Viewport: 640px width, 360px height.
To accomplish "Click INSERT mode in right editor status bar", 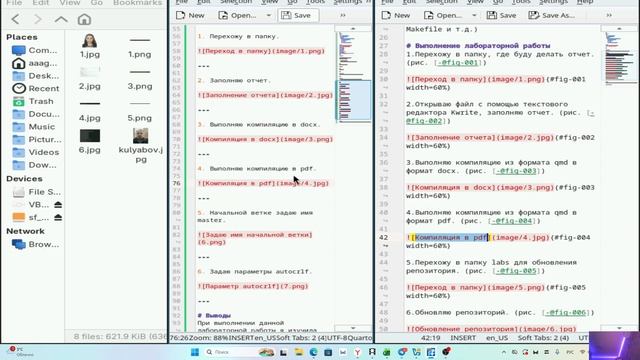I will pyautogui.click(x=463, y=338).
